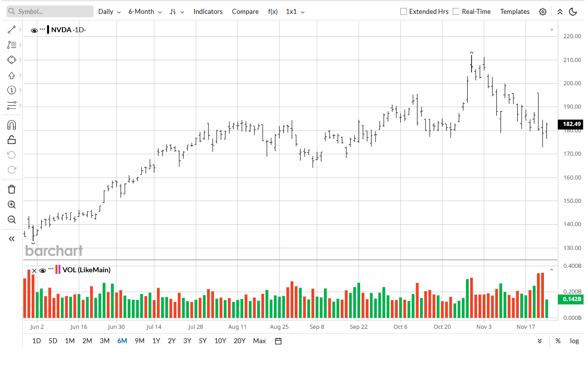Toggle log scale

[x=574, y=341]
